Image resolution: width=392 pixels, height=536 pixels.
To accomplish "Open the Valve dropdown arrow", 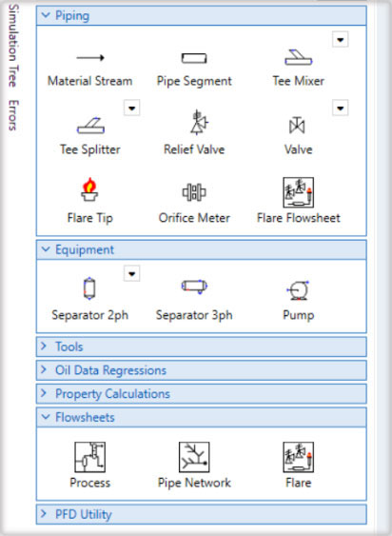I will coord(341,109).
